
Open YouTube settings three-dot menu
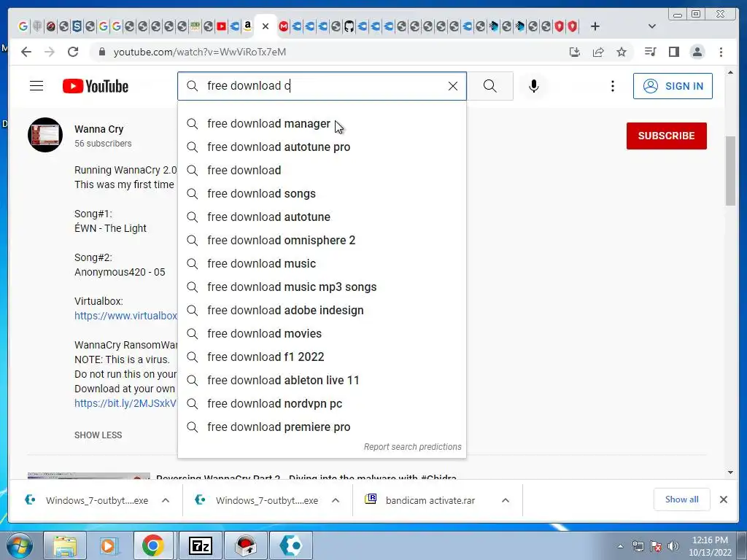(613, 86)
